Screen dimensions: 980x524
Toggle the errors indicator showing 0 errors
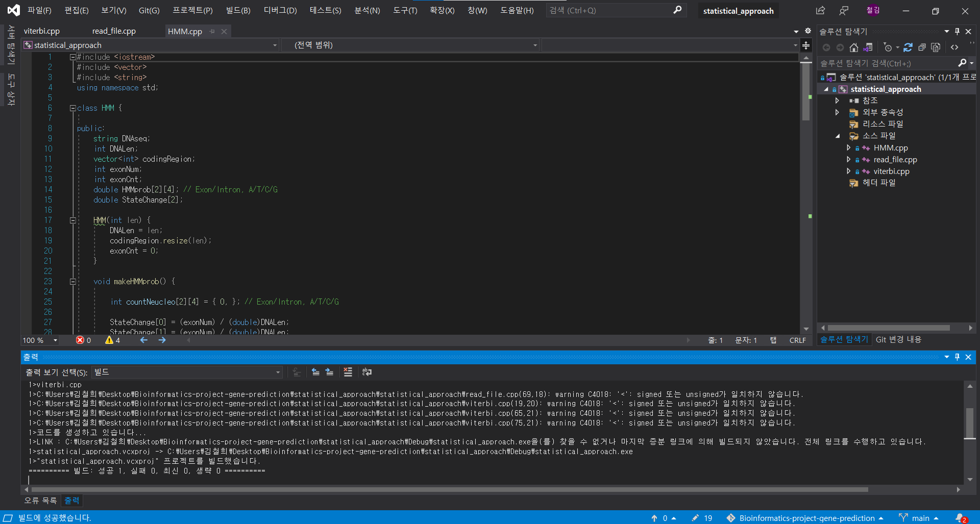(84, 340)
